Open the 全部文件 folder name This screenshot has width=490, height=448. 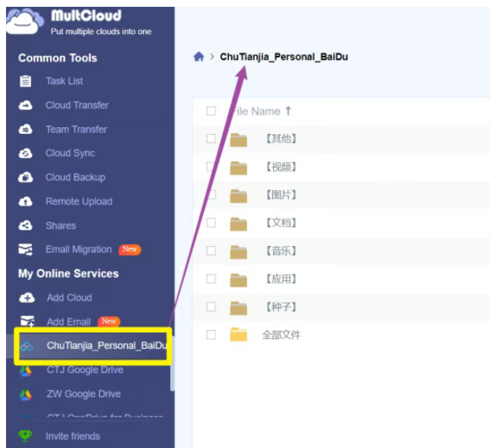281,335
